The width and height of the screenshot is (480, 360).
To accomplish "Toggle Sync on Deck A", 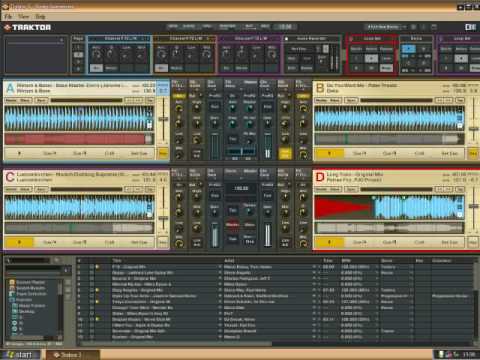I will (41, 100).
